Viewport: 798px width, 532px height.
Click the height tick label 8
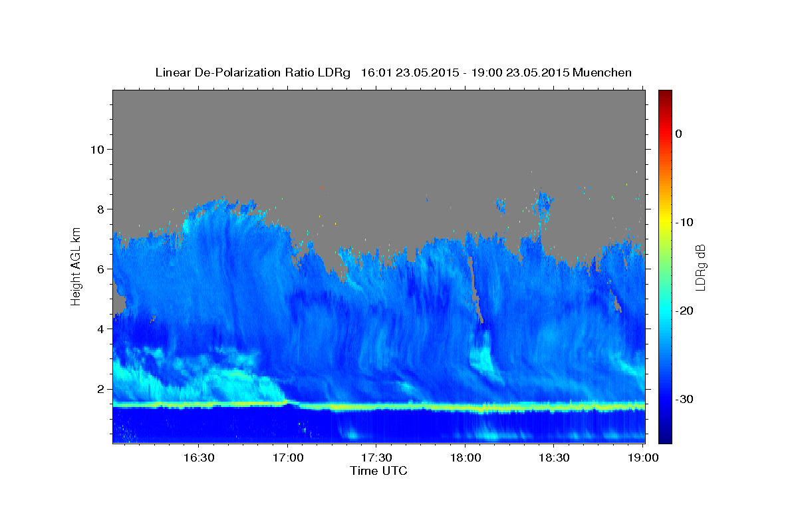pyautogui.click(x=100, y=209)
